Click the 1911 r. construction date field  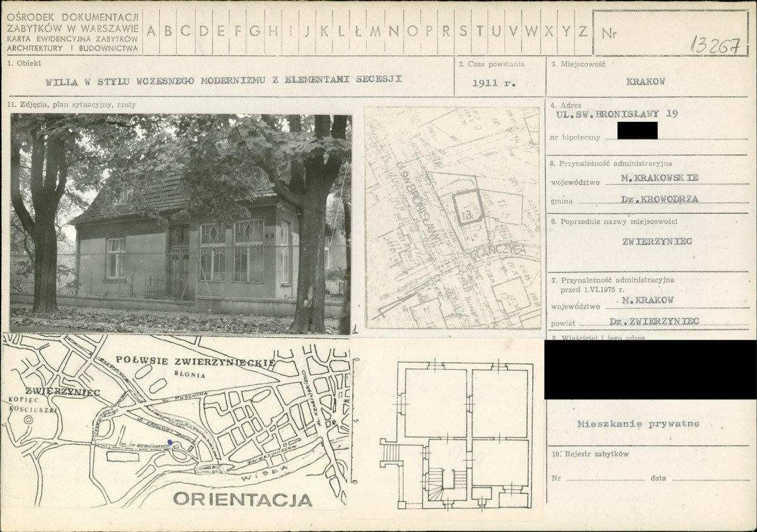(x=494, y=82)
